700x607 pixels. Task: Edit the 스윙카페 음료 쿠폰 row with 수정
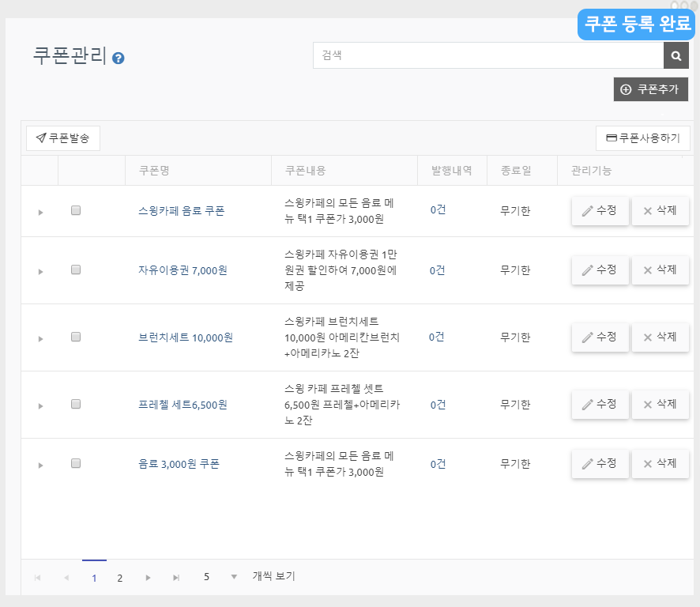coord(600,211)
